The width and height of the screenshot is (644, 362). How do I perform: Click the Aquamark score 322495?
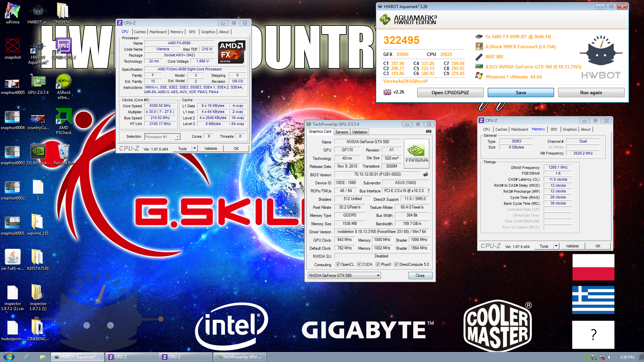pos(401,40)
